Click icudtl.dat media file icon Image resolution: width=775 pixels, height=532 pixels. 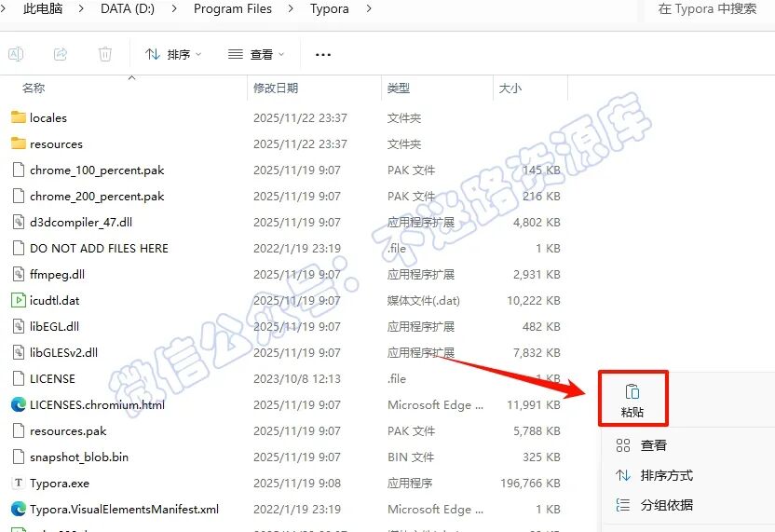pyautogui.click(x=19, y=300)
